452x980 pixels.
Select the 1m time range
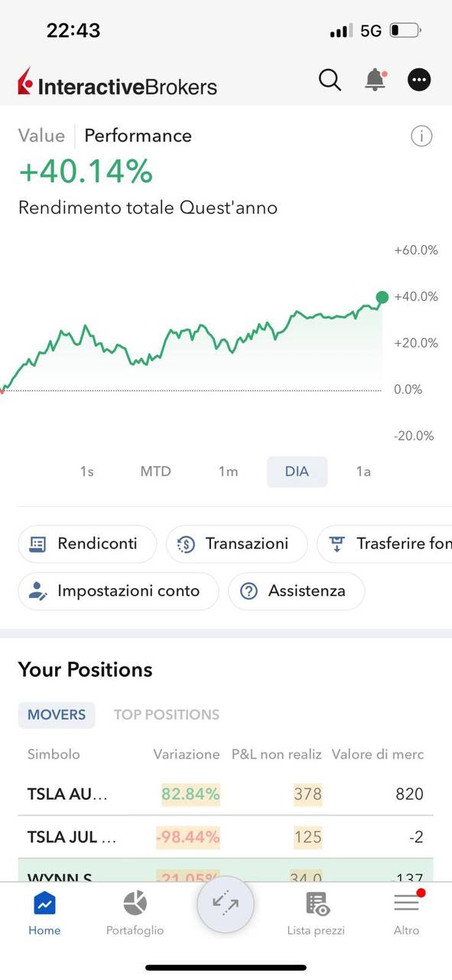pos(228,472)
